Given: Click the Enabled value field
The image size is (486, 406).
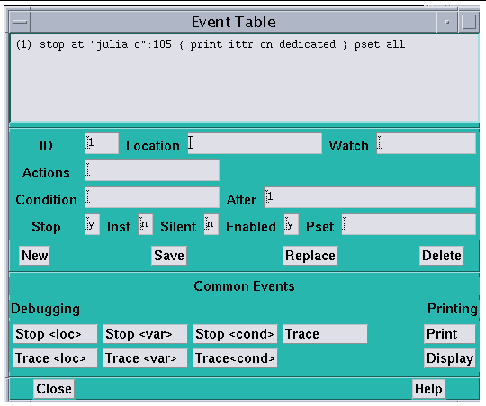Looking at the screenshot, I should pos(291,224).
